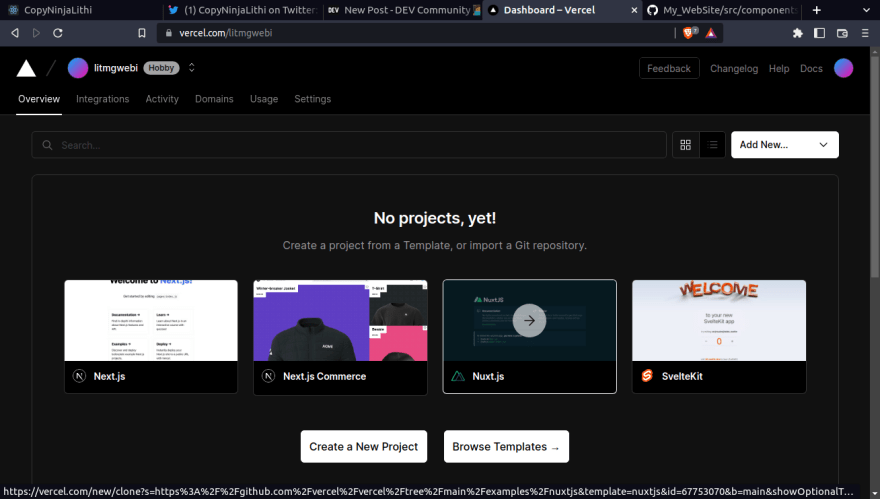Open the litmgwebi team avatar
This screenshot has height=499, width=880.
(78, 68)
